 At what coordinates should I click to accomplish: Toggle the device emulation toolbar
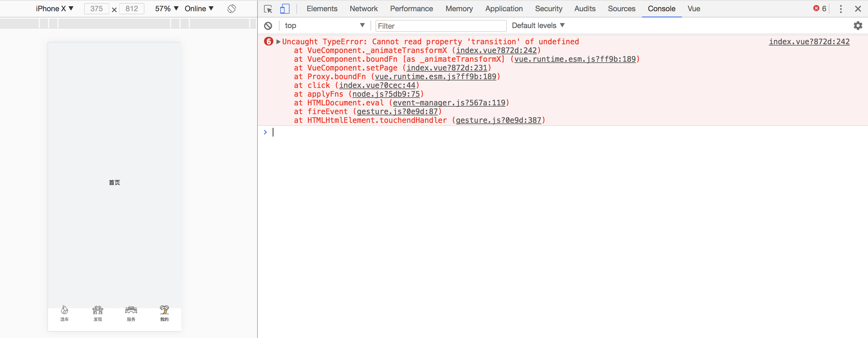(x=285, y=9)
